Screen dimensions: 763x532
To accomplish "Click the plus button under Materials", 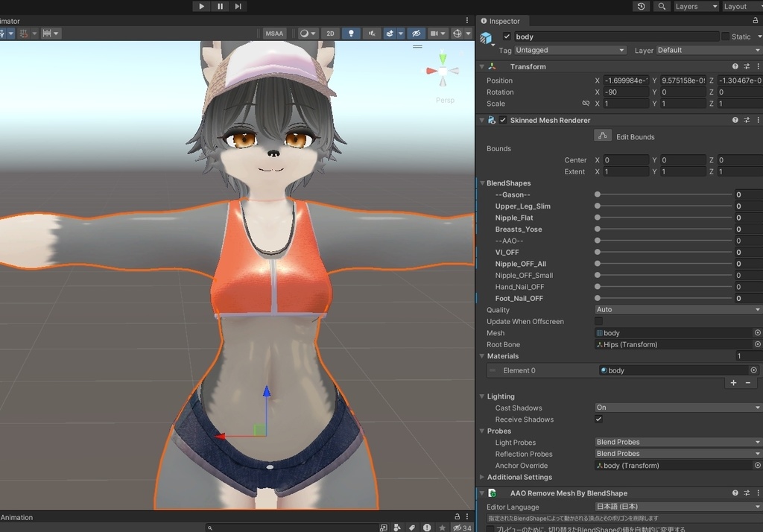I will click(732, 382).
